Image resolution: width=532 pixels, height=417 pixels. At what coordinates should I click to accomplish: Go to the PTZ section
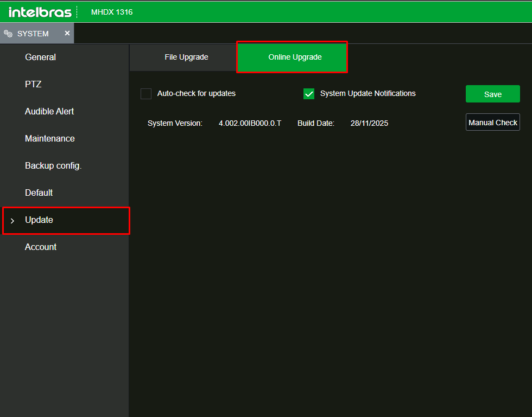click(33, 84)
